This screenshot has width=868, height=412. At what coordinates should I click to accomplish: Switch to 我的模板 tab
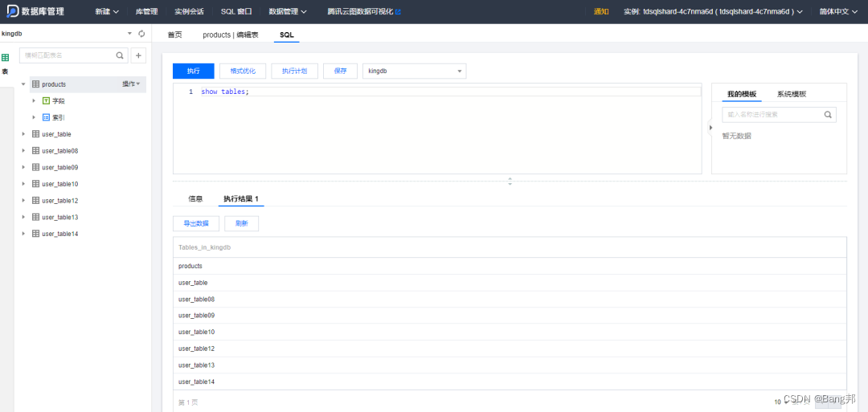(x=742, y=94)
